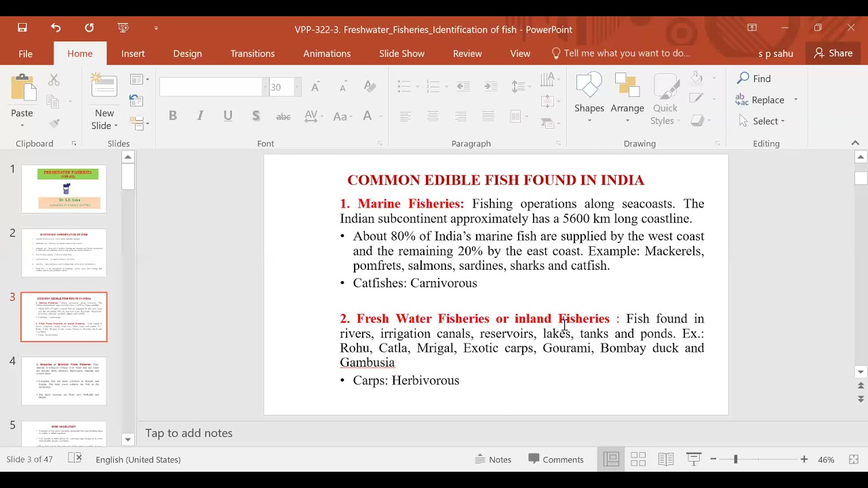Click the Redo/Repeat icon
This screenshot has height=488, width=868.
coord(90,28)
